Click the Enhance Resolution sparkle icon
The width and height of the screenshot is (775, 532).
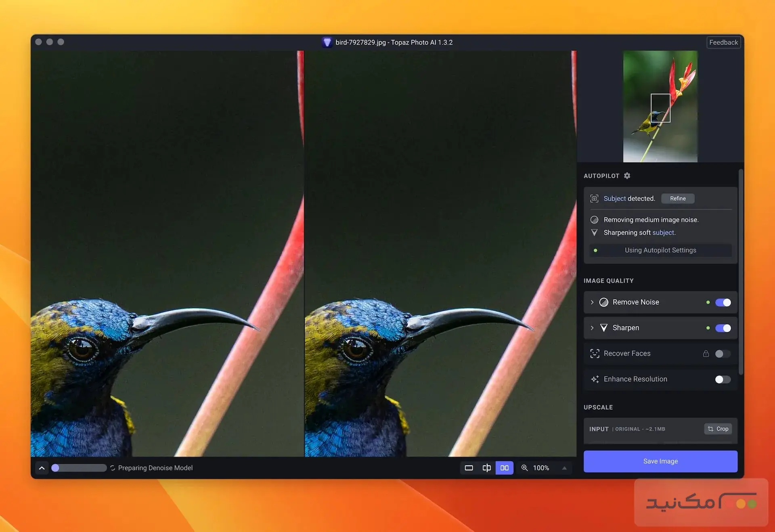point(594,379)
